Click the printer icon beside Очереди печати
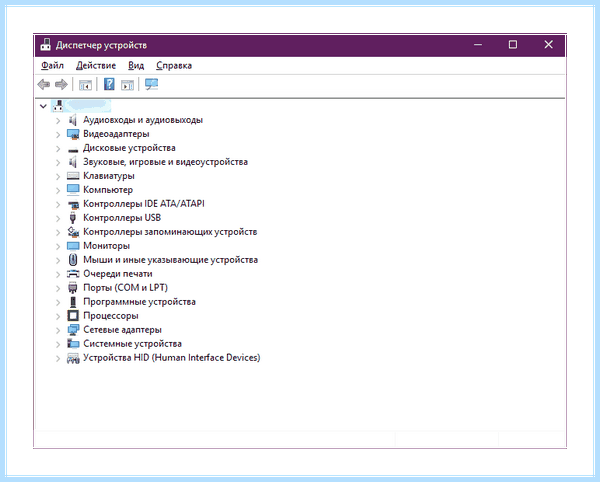This screenshot has width=600, height=482. 73,274
